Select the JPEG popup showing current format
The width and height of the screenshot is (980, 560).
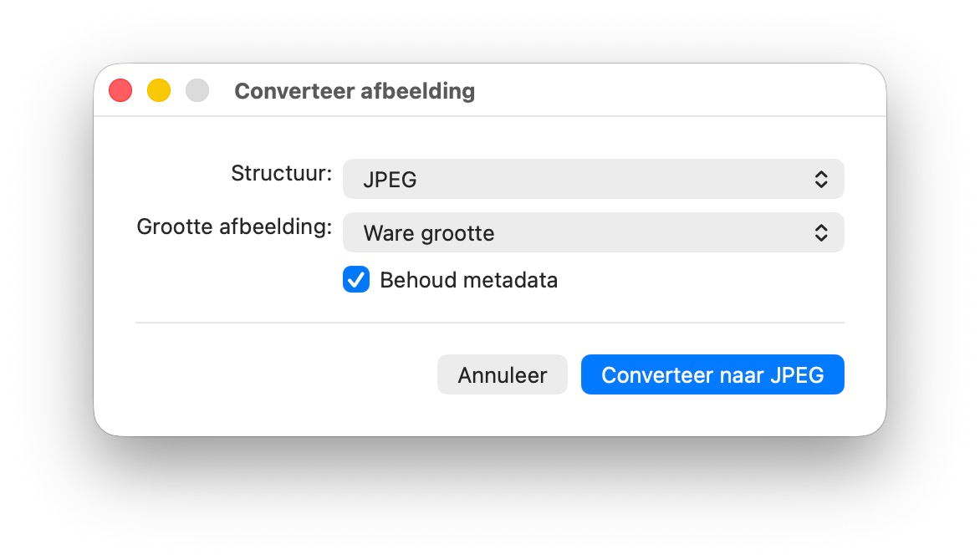click(x=593, y=179)
